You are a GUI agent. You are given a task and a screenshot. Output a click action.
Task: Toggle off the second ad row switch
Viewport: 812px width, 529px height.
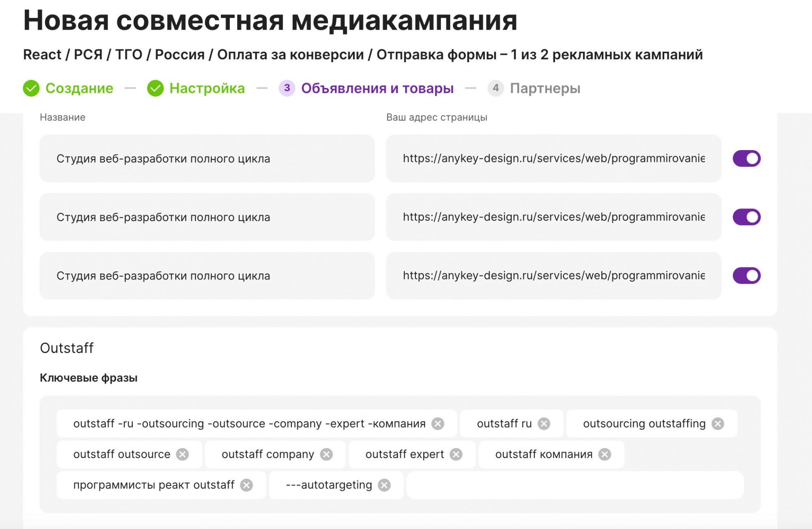pos(747,217)
